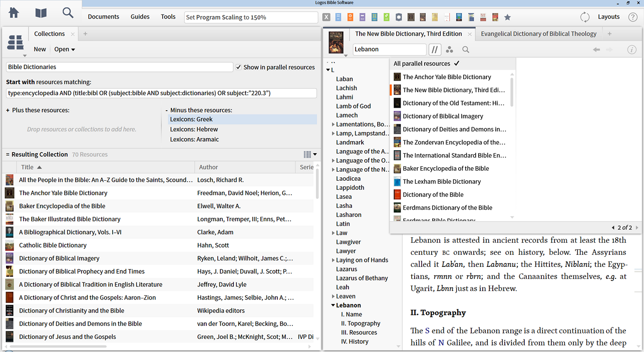Open the Tools menu

tap(168, 17)
